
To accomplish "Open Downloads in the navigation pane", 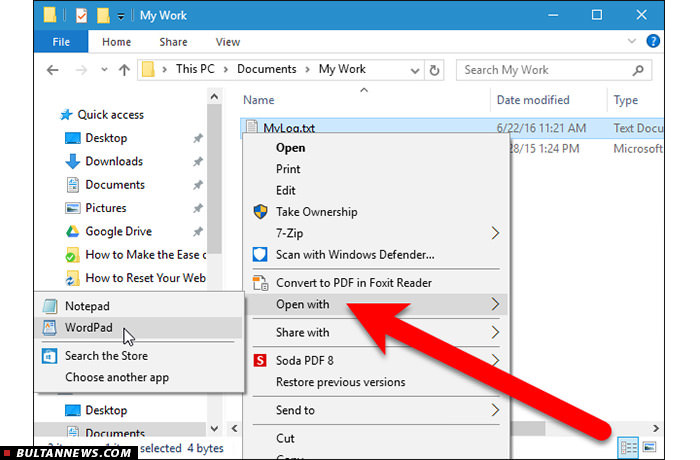I will pos(114,161).
